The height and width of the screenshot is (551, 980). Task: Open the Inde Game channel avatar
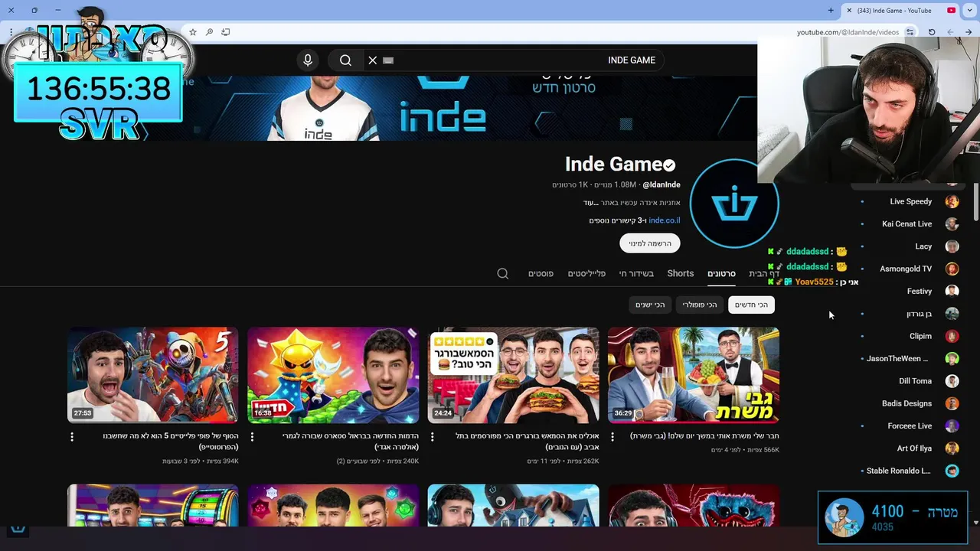pyautogui.click(x=734, y=204)
